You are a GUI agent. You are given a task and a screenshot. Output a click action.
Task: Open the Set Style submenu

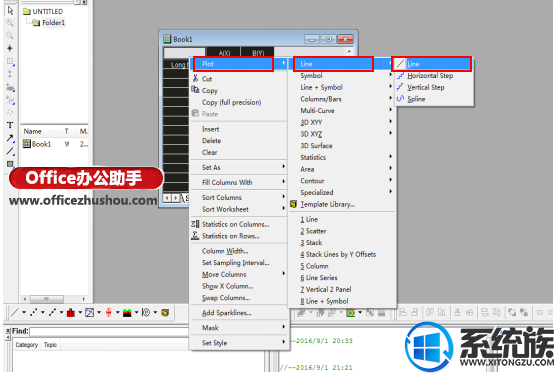(238, 343)
